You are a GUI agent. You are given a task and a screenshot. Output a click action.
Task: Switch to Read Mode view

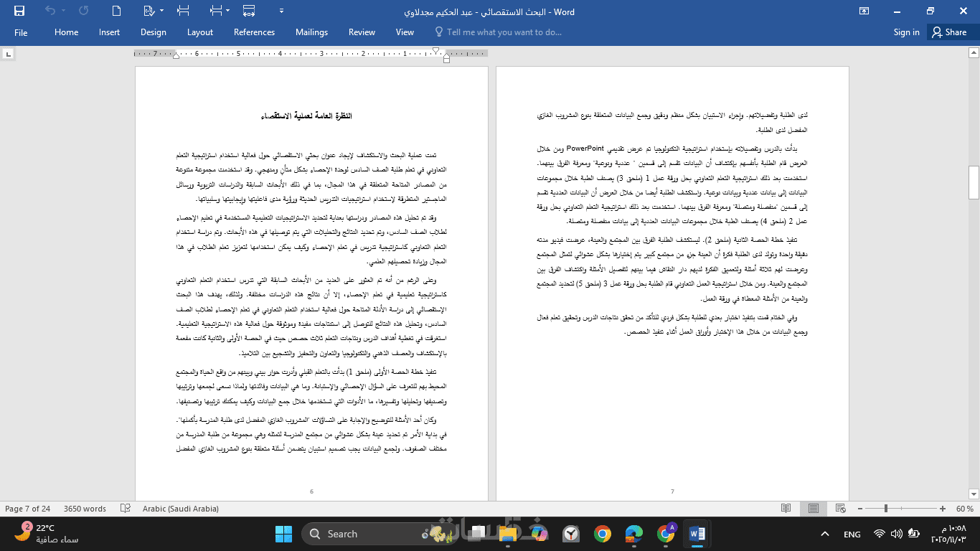[x=786, y=509]
